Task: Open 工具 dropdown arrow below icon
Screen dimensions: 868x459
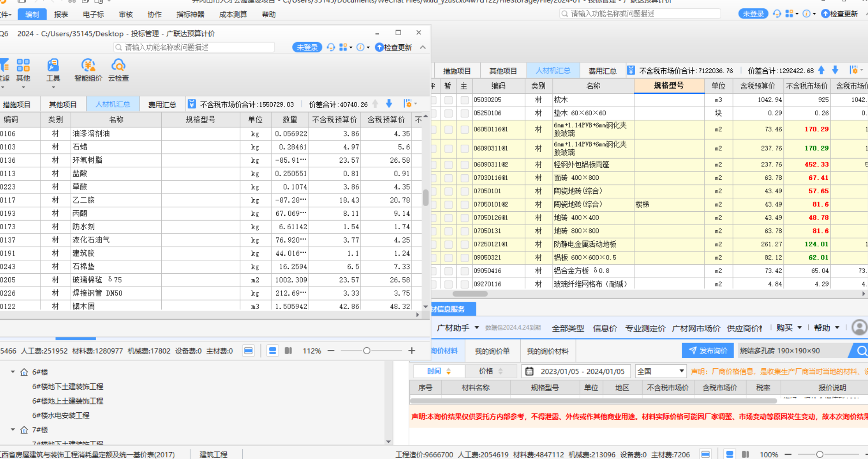Action: [x=53, y=87]
